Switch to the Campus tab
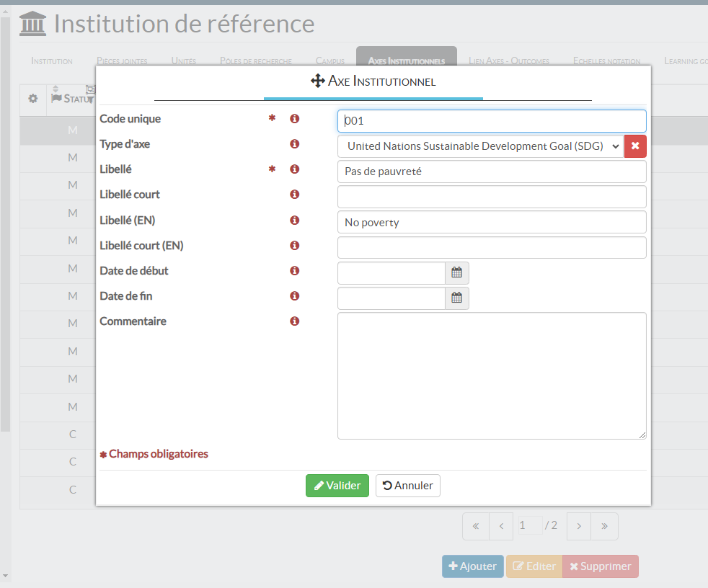Screen dimensions: 708x588 pyautogui.click(x=330, y=61)
